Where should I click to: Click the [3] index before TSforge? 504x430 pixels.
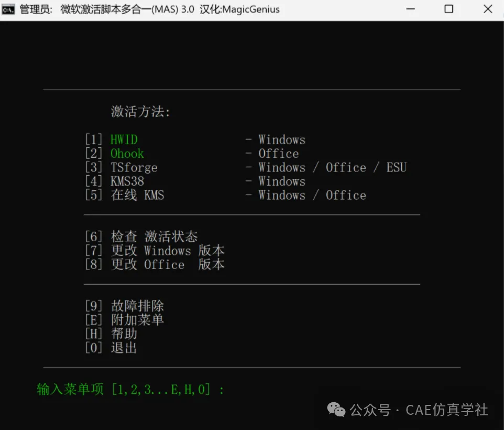[94, 167]
